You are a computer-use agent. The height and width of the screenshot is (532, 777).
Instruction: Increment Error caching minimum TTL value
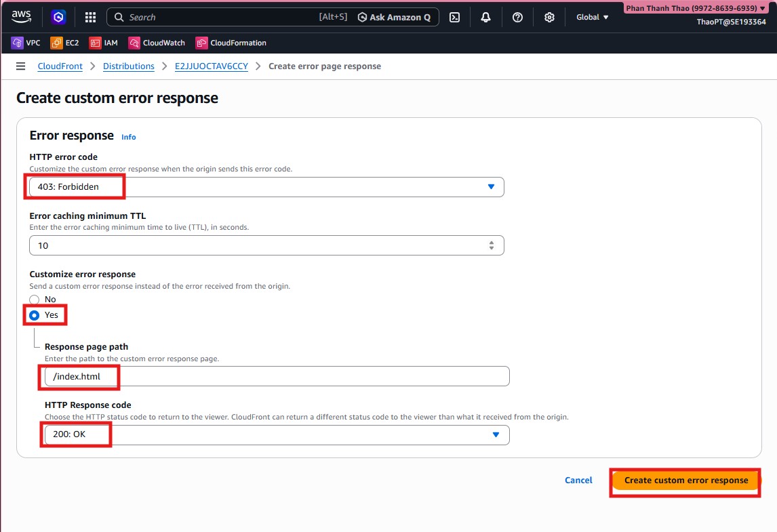(x=491, y=242)
